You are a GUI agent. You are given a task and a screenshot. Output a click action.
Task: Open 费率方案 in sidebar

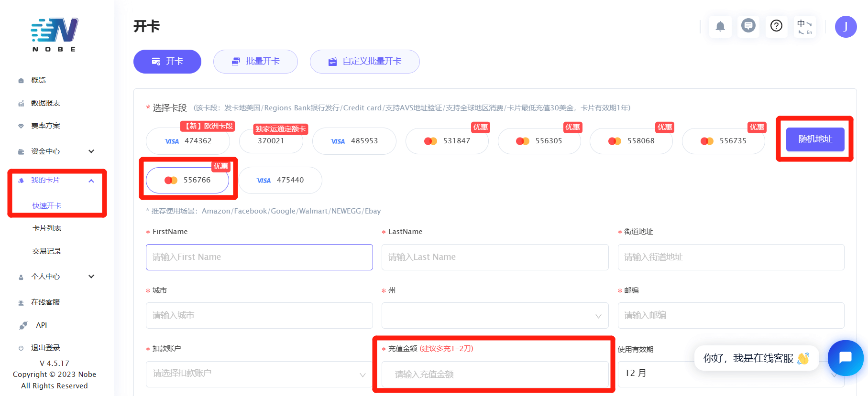(x=45, y=126)
